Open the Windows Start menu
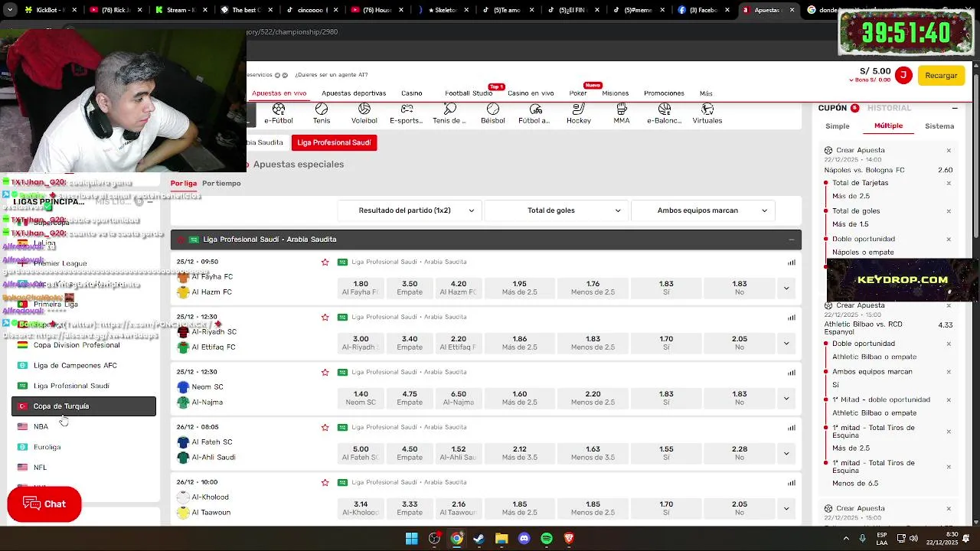Screen dimensions: 980x551 coord(411,538)
